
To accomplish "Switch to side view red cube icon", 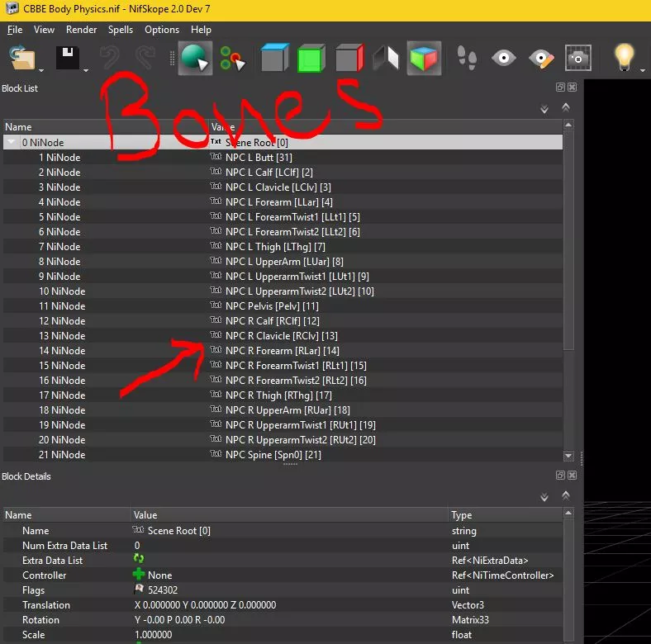I will pos(349,58).
